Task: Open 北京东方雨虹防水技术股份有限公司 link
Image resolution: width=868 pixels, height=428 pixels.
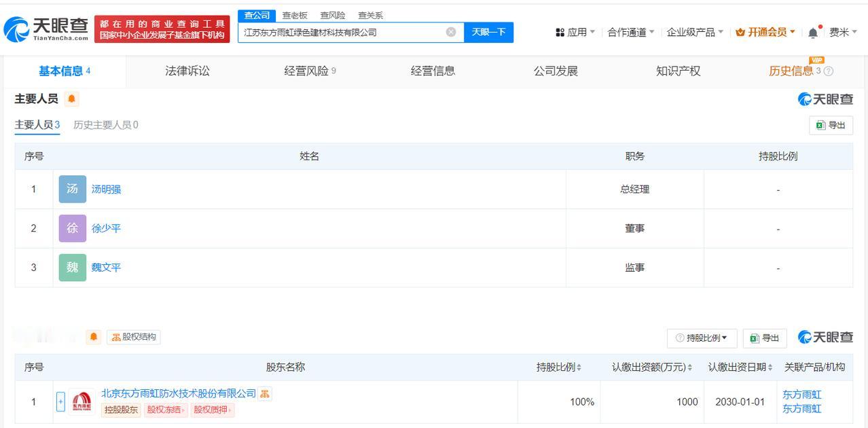Action: point(179,393)
